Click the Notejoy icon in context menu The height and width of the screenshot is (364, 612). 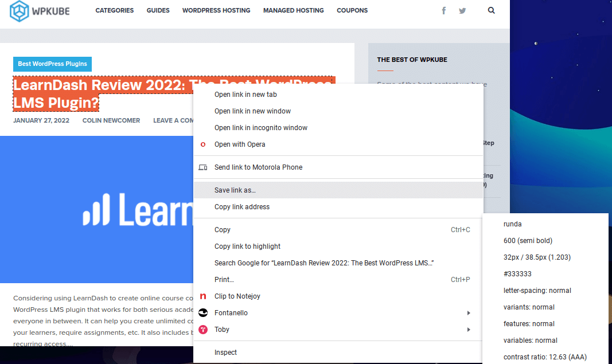point(203,296)
